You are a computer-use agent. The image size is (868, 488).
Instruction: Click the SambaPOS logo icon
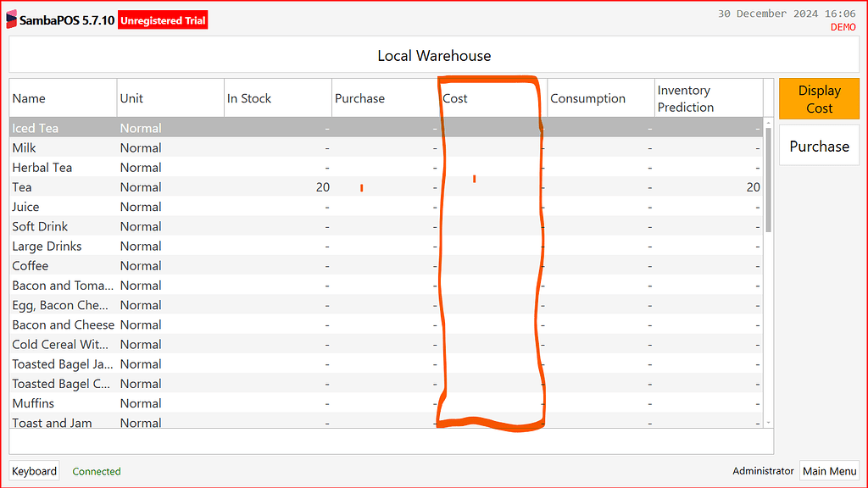click(x=12, y=19)
